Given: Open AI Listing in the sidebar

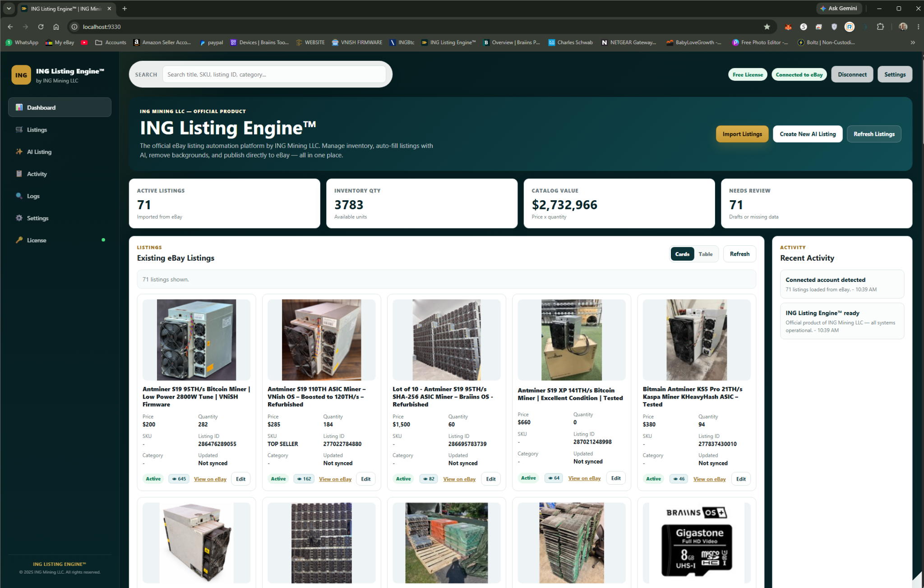Looking at the screenshot, I should point(60,152).
